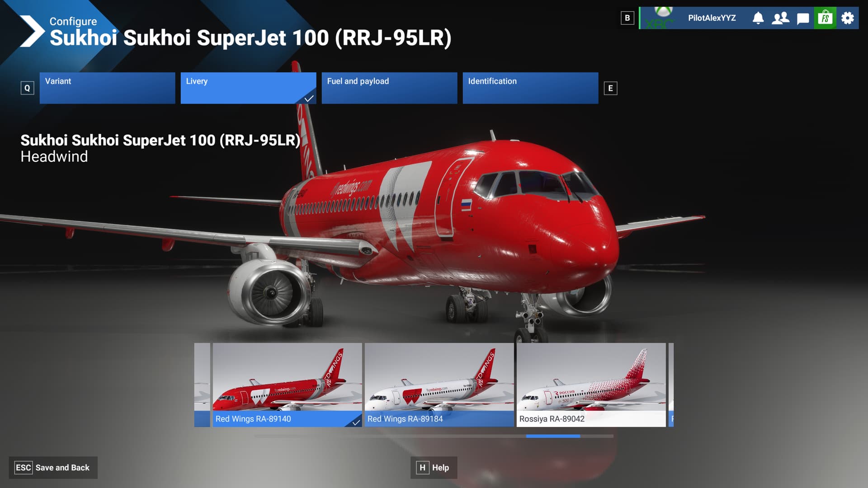Open the chat message icon

click(803, 19)
